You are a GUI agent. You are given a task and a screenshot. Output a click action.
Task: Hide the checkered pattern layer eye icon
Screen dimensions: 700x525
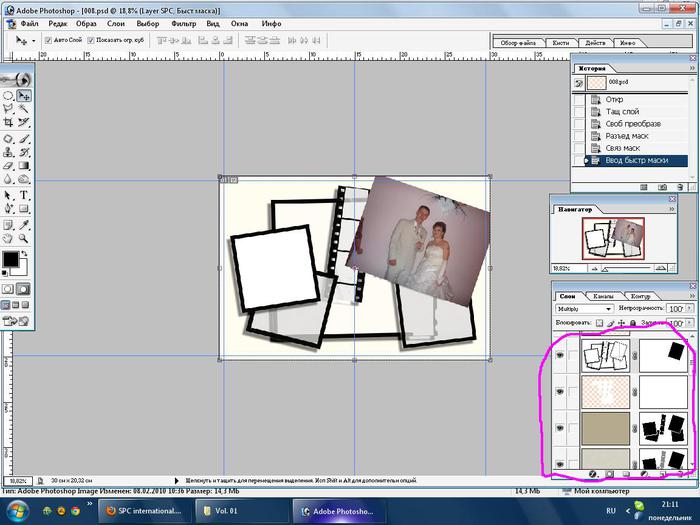(560, 392)
